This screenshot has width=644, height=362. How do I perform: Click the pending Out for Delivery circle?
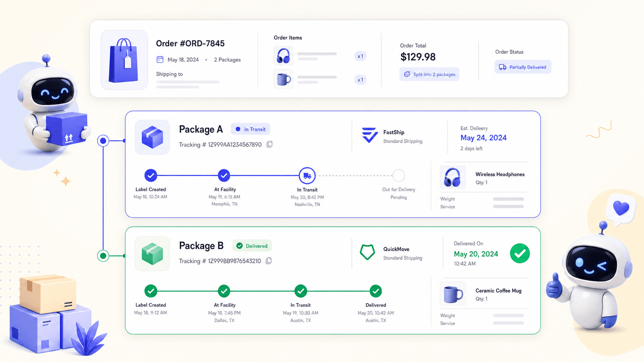click(x=398, y=175)
